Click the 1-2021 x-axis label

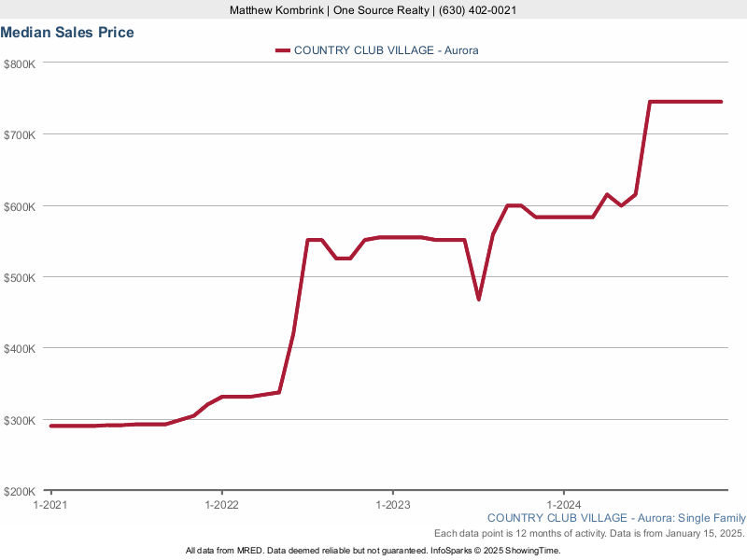tap(50, 504)
